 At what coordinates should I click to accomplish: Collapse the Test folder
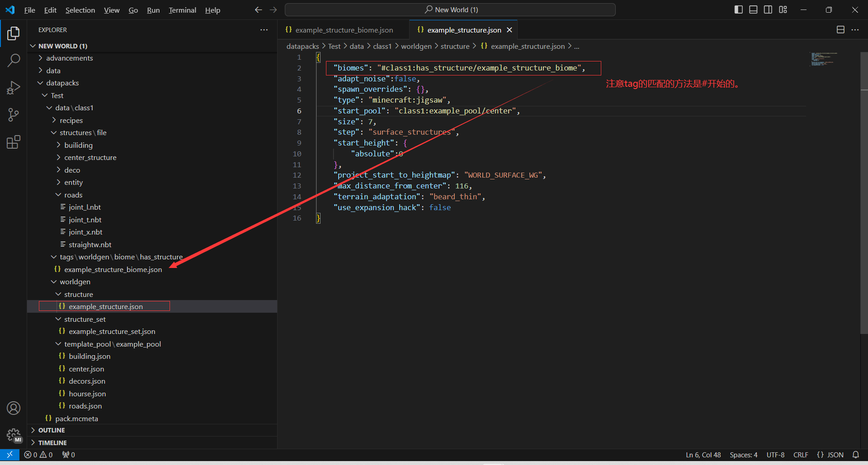coord(152,95)
